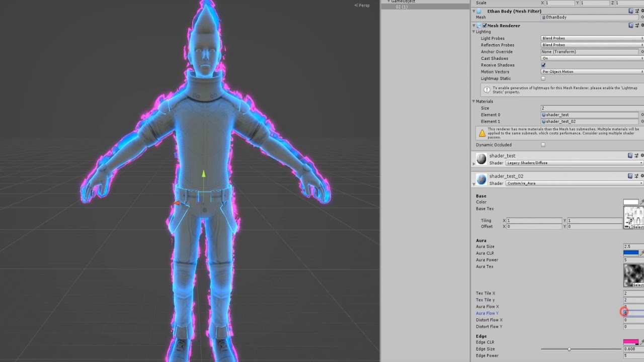
Task: Collapse the Lighting section
Action: pyautogui.click(x=473, y=32)
